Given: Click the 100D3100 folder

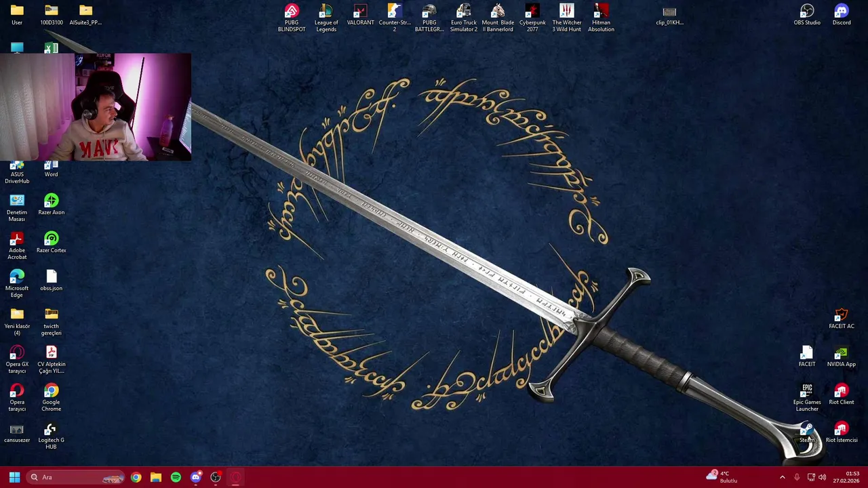Looking at the screenshot, I should coord(52,15).
